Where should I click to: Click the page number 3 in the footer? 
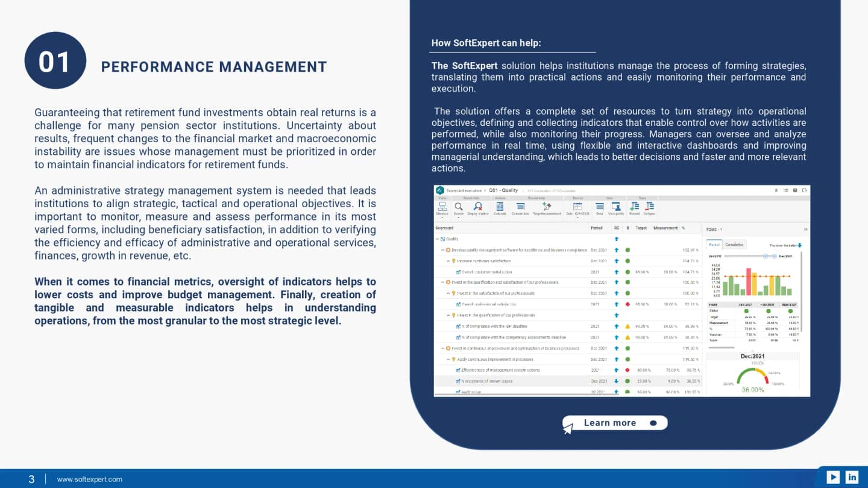(x=31, y=480)
